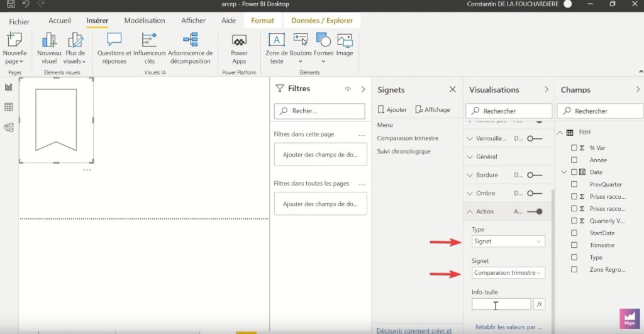Insert Influenceurs clés visual
The height and width of the screenshot is (334, 644).
coord(150,48)
